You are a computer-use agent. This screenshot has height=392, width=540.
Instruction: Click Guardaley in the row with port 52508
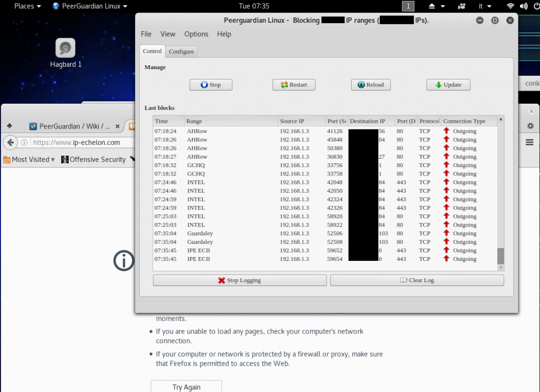click(x=200, y=242)
